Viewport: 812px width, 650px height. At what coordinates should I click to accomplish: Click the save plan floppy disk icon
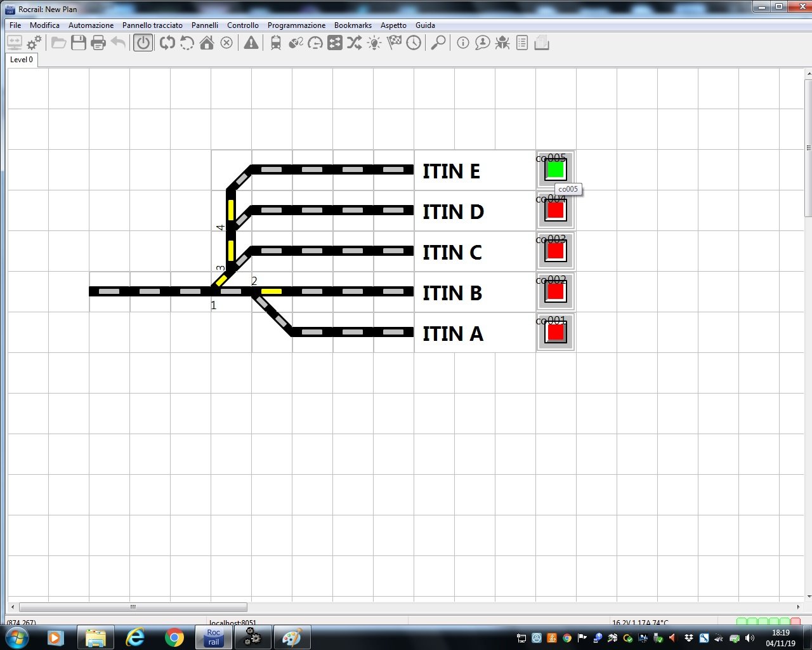(x=79, y=43)
